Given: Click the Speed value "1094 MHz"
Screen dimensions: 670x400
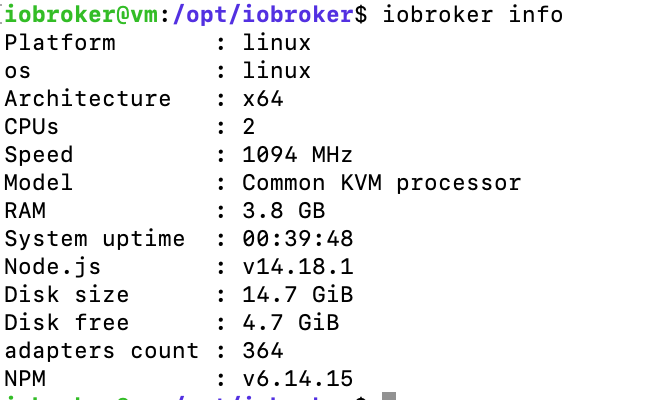Looking at the screenshot, I should 297,155.
